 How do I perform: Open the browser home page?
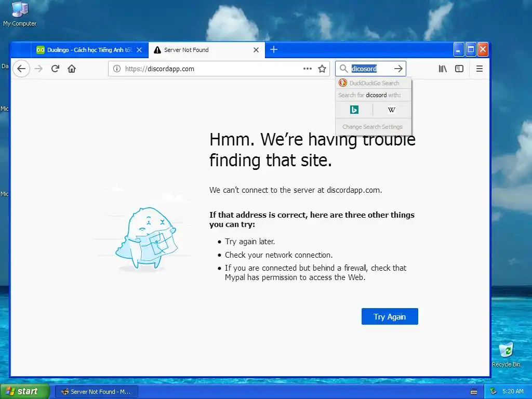tap(72, 69)
